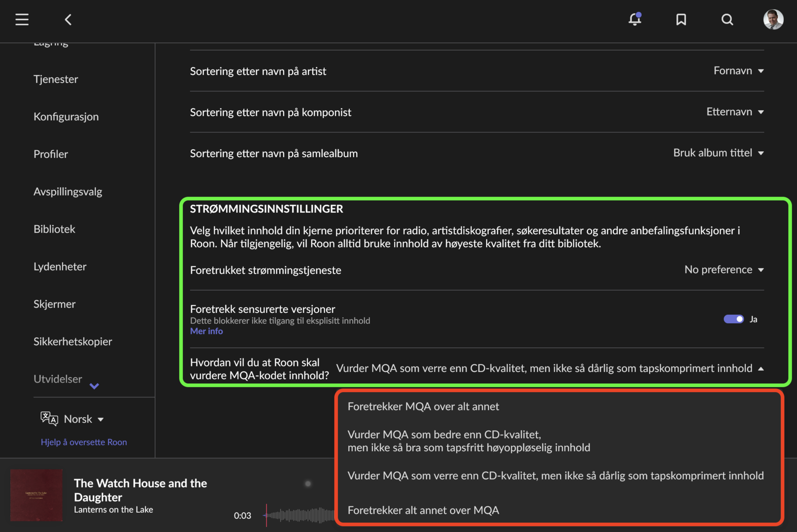Screen dimensions: 797x532
Task: Select Vurder MQA som verre enn CD-kvalitet in list
Action: click(556, 475)
